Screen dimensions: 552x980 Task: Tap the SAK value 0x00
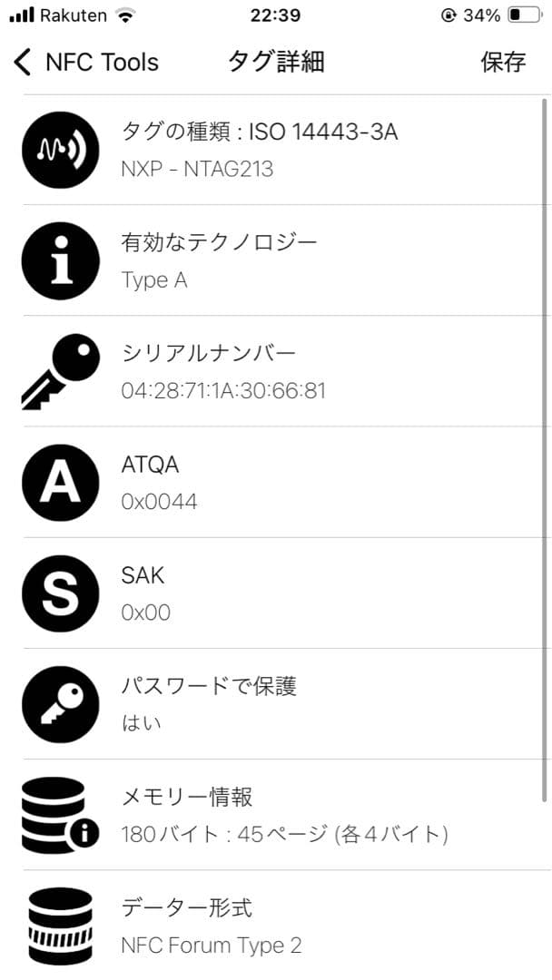(146, 612)
